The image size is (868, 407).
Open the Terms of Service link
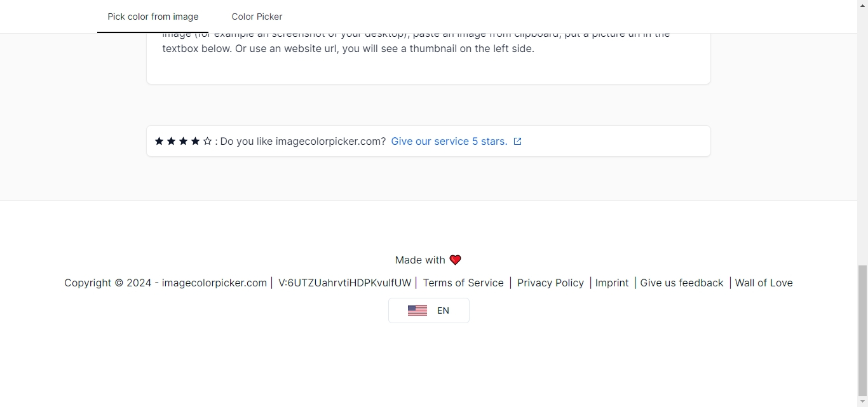(x=463, y=283)
